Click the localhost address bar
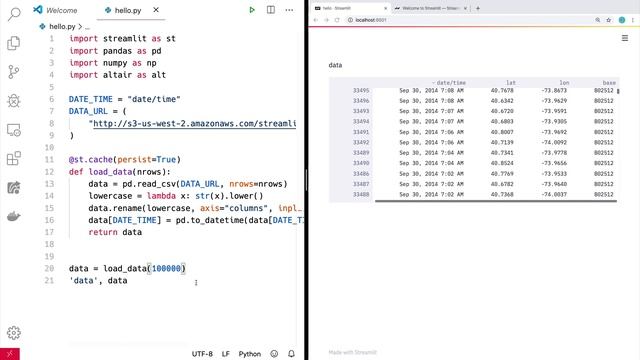Viewport: 640px width, 360px height. click(469, 20)
